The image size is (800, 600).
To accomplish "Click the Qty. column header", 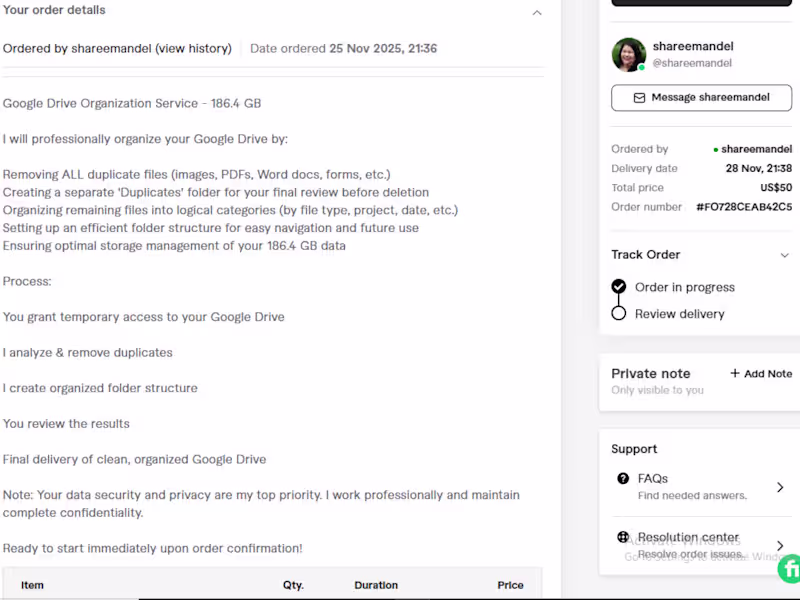I will (x=293, y=585).
